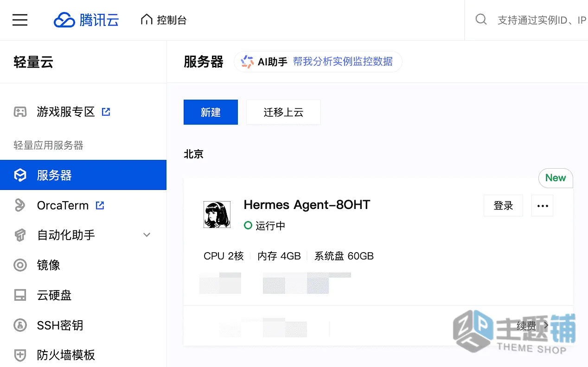The width and height of the screenshot is (588, 367).
Task: Click the 迁移上云 button
Action: tap(283, 112)
